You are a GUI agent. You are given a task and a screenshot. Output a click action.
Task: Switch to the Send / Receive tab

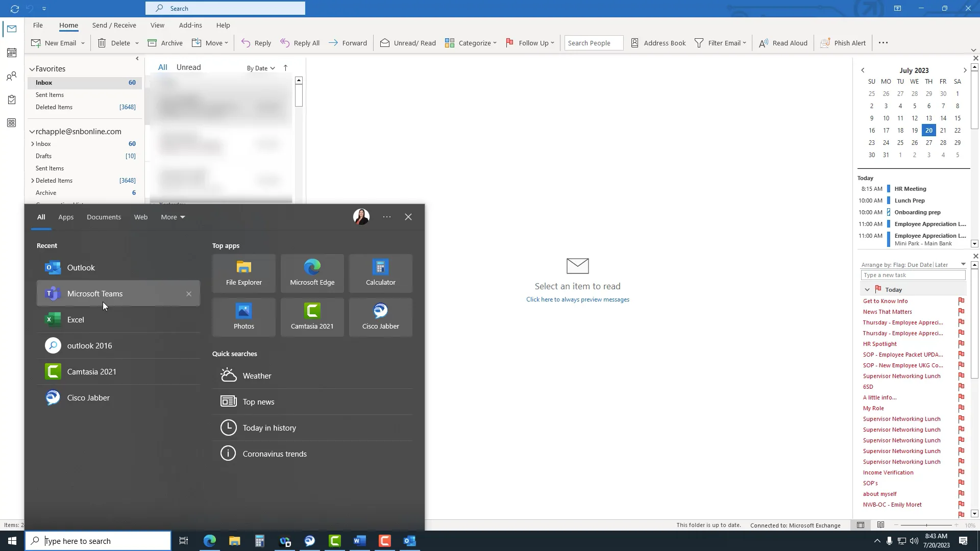[x=114, y=25]
